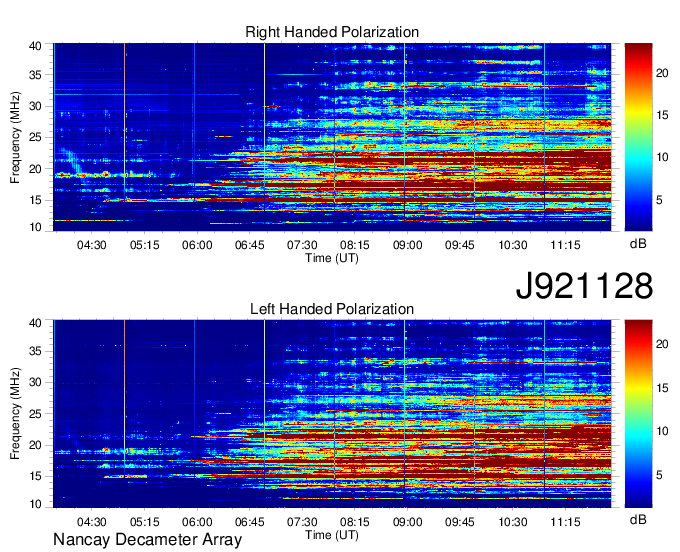The width and height of the screenshot is (680, 552).
Task: Click 10:30 time tick under bottom plot
Action: tap(513, 522)
